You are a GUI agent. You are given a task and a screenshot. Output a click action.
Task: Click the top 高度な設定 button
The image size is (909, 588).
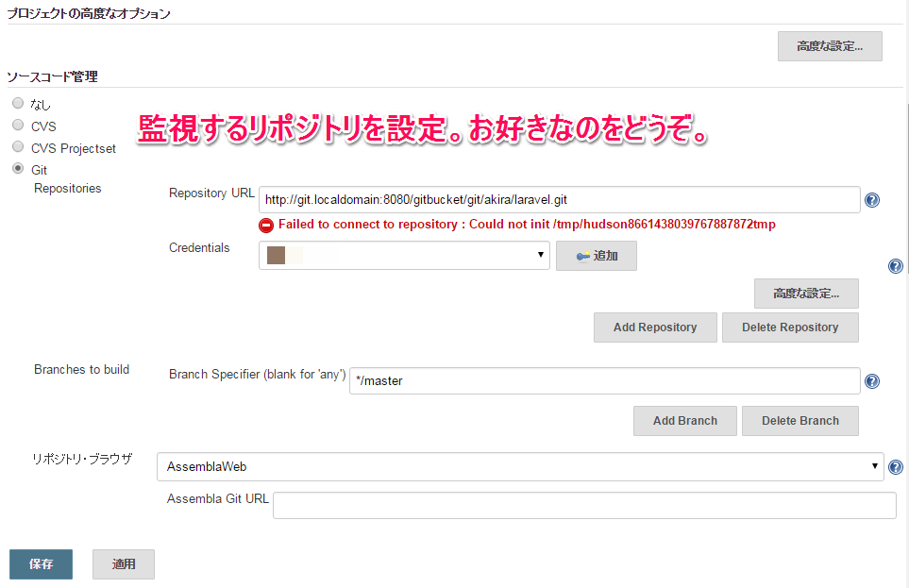tap(830, 46)
